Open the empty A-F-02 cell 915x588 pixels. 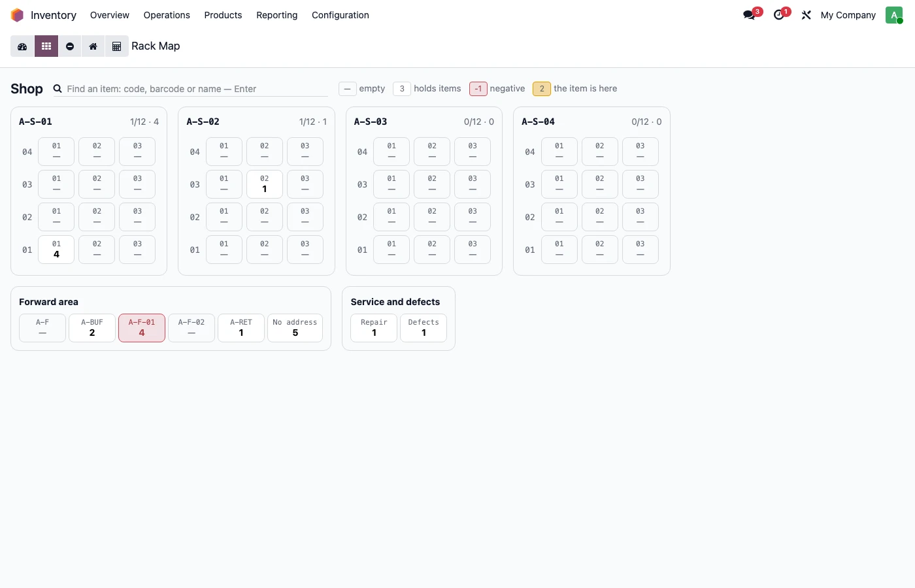[x=191, y=328]
